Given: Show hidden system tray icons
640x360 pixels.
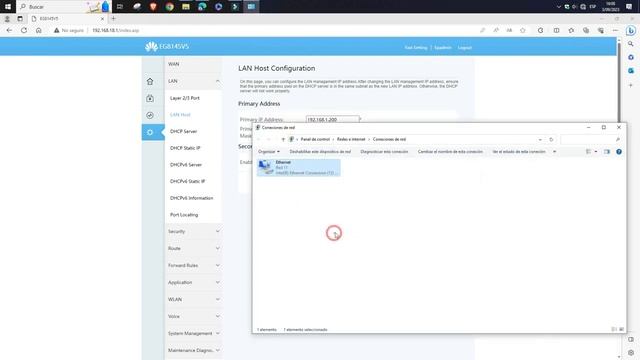Looking at the screenshot, I should tap(558, 7).
